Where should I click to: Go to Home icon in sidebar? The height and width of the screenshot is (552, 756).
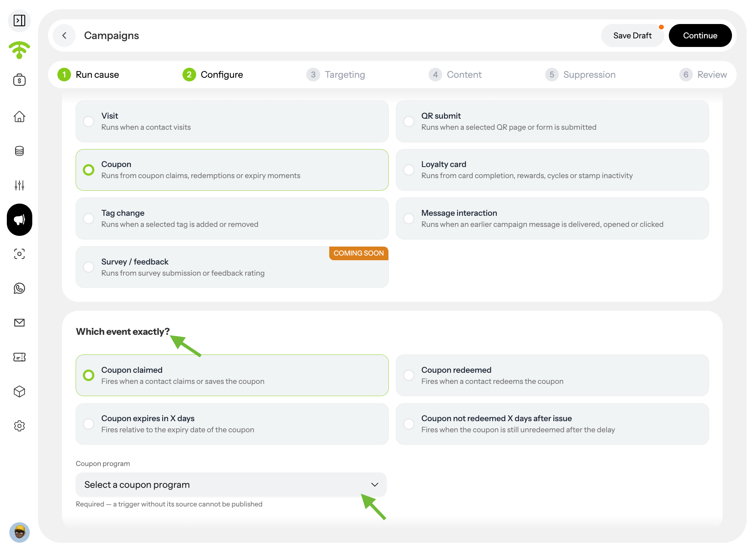pos(19,116)
